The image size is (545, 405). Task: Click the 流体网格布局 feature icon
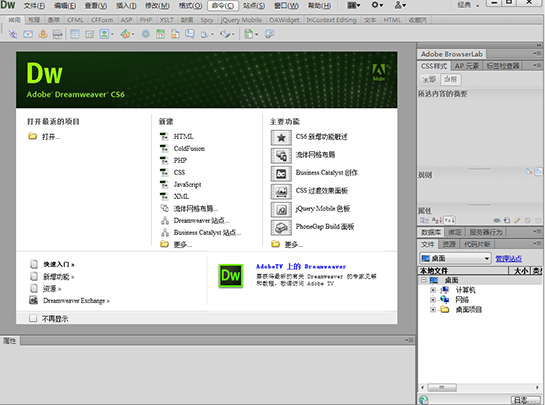click(281, 155)
